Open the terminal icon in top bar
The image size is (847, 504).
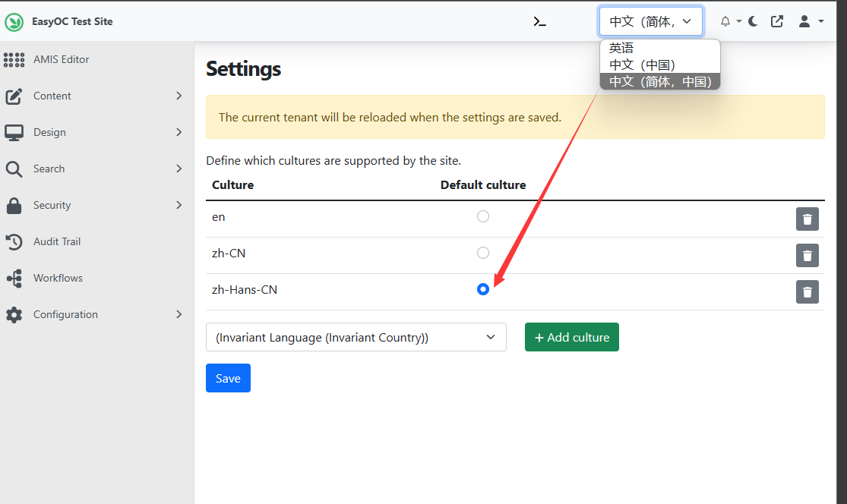coord(539,22)
